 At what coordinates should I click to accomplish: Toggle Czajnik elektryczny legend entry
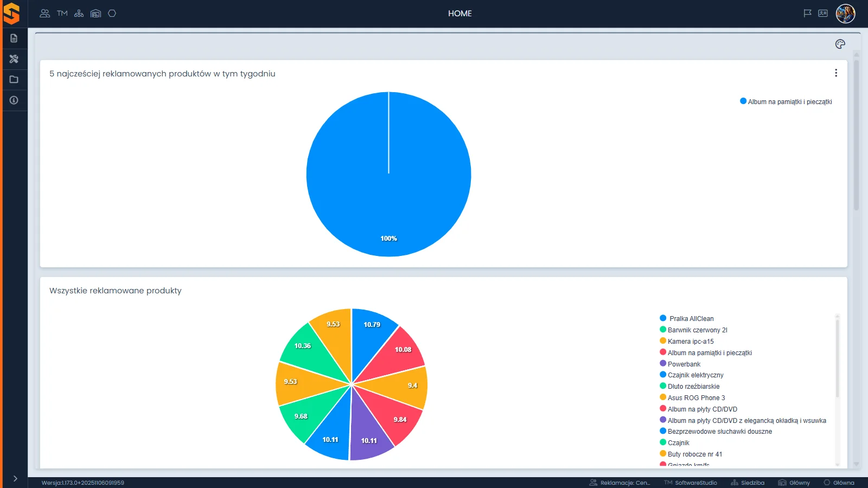coord(692,375)
